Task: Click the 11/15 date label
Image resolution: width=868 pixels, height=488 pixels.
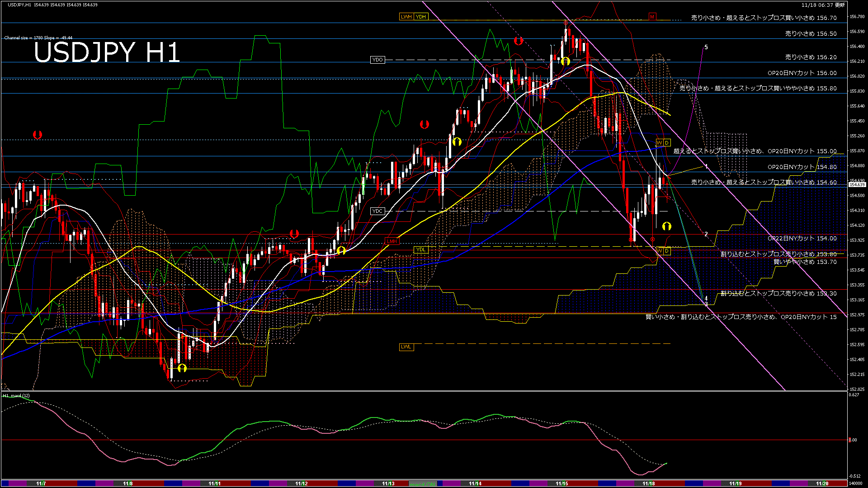Action: pos(562,483)
